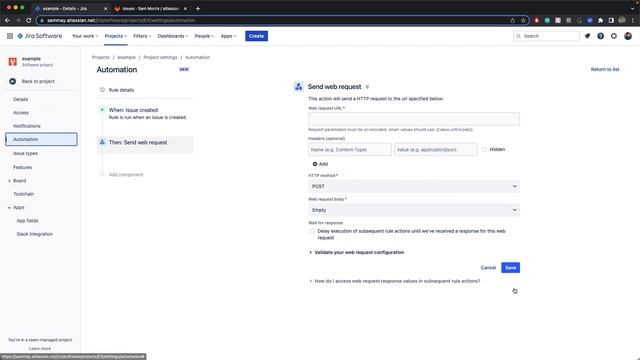
Task: Click the Search box in top bar
Action: tap(546, 36)
